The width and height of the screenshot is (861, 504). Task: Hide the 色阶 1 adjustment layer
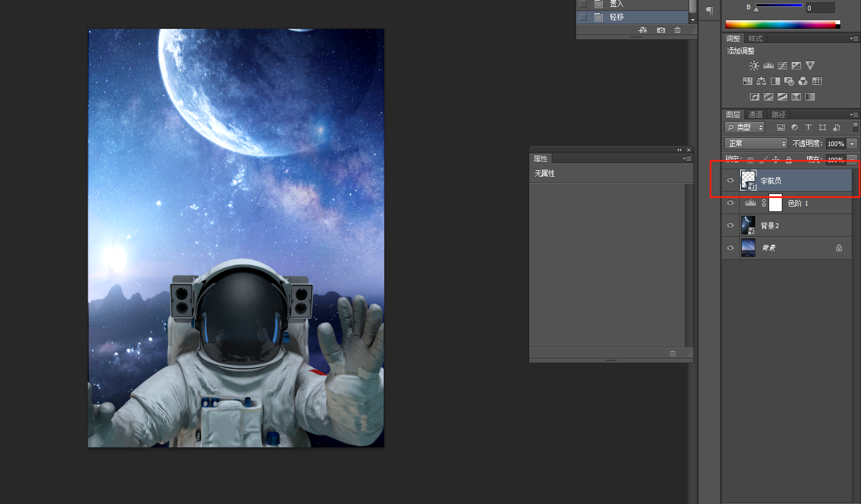click(730, 203)
